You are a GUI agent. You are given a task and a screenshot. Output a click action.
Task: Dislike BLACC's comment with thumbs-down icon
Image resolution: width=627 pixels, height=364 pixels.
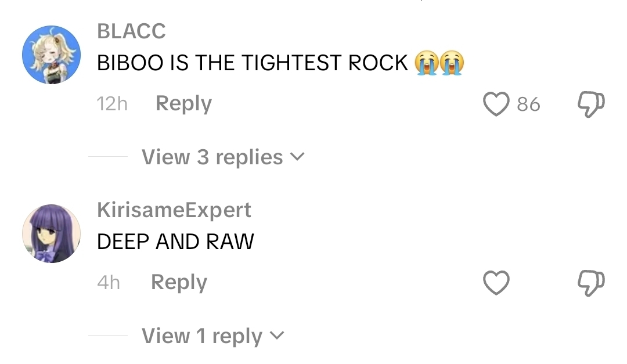pyautogui.click(x=591, y=104)
